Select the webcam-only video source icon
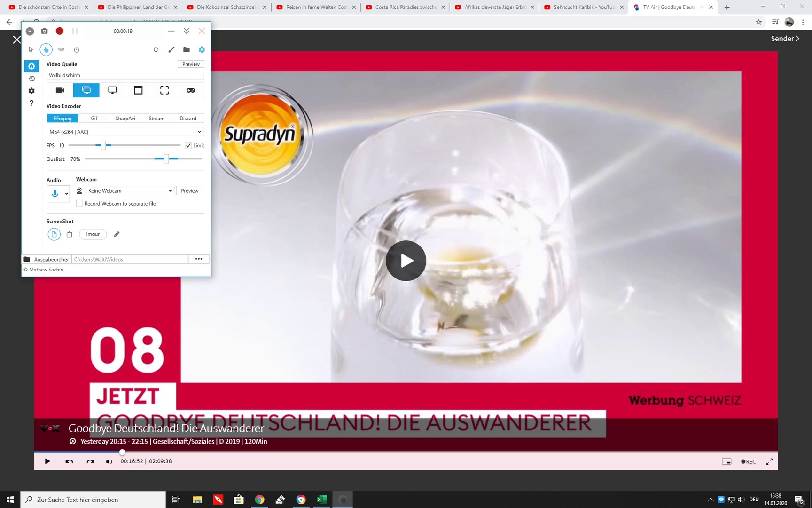Image resolution: width=812 pixels, height=508 pixels. tap(60, 90)
